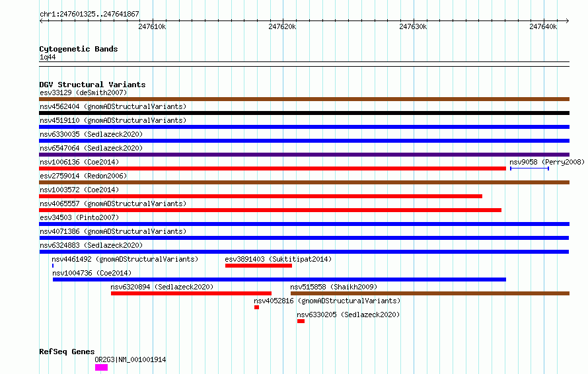588x374 pixels.
Task: Click the 247640k ruler position
Action: (543, 26)
